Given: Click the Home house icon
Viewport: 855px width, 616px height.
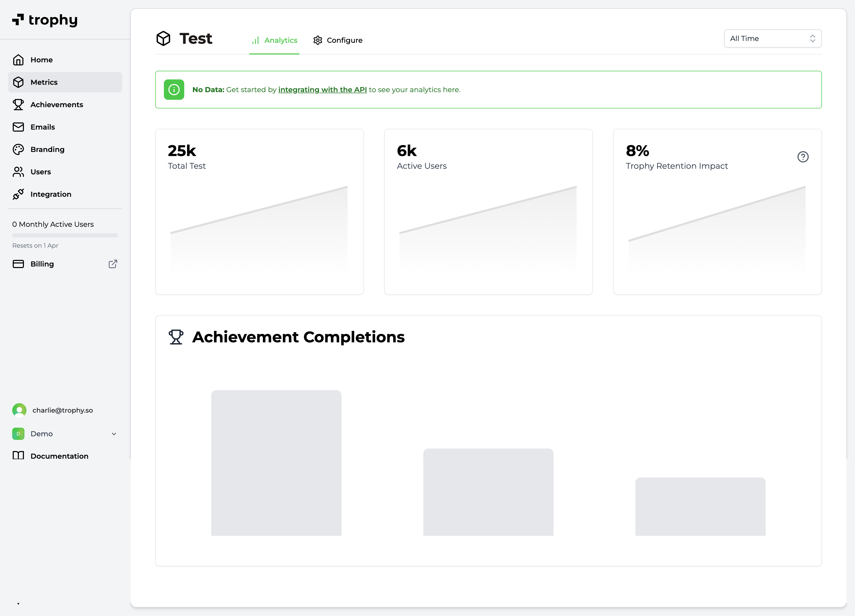Looking at the screenshot, I should [18, 60].
